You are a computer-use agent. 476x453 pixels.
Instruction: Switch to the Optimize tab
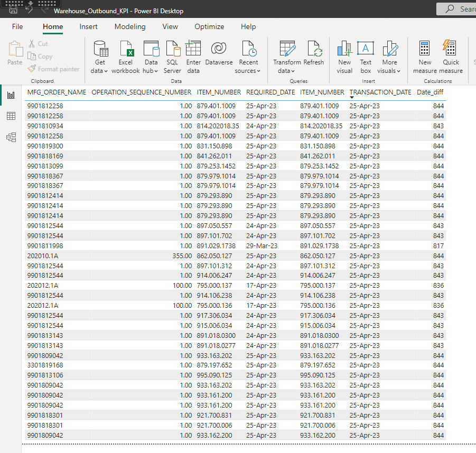[209, 26]
